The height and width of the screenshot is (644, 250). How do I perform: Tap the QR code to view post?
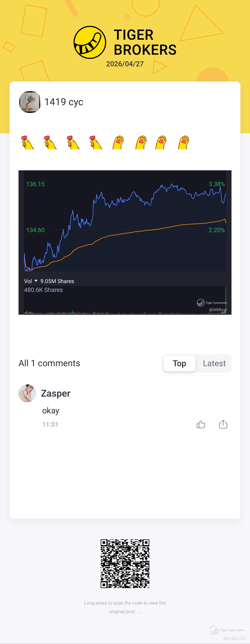click(x=125, y=564)
